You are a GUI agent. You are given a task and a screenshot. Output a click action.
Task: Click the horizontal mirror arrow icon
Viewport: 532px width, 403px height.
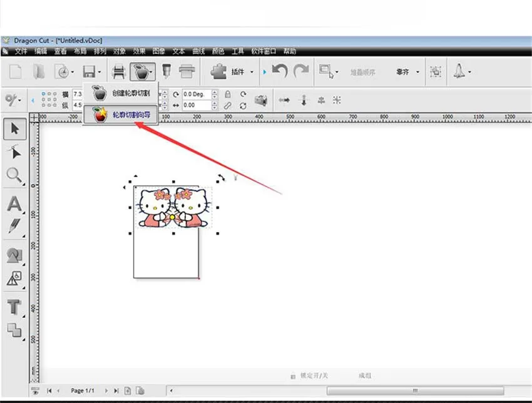point(284,99)
